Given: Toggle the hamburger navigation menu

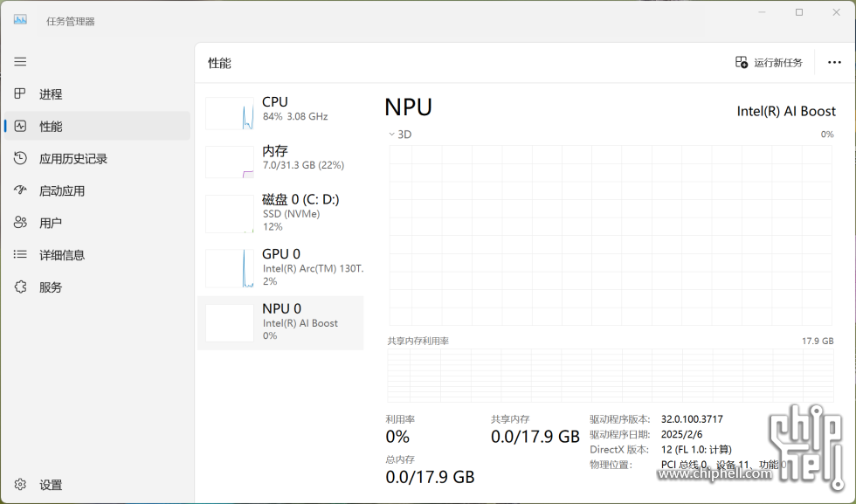Looking at the screenshot, I should point(20,62).
